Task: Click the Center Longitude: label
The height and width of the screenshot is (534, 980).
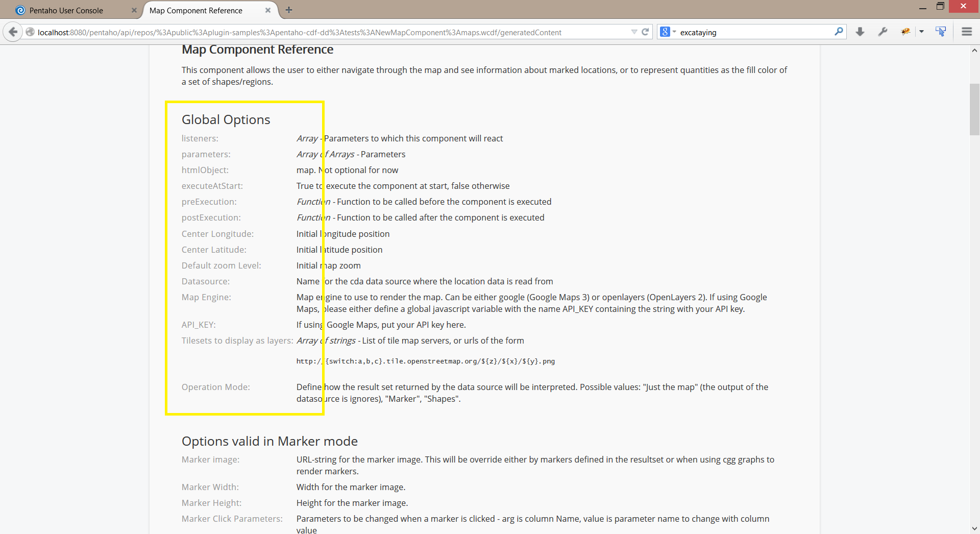Action: (217, 234)
